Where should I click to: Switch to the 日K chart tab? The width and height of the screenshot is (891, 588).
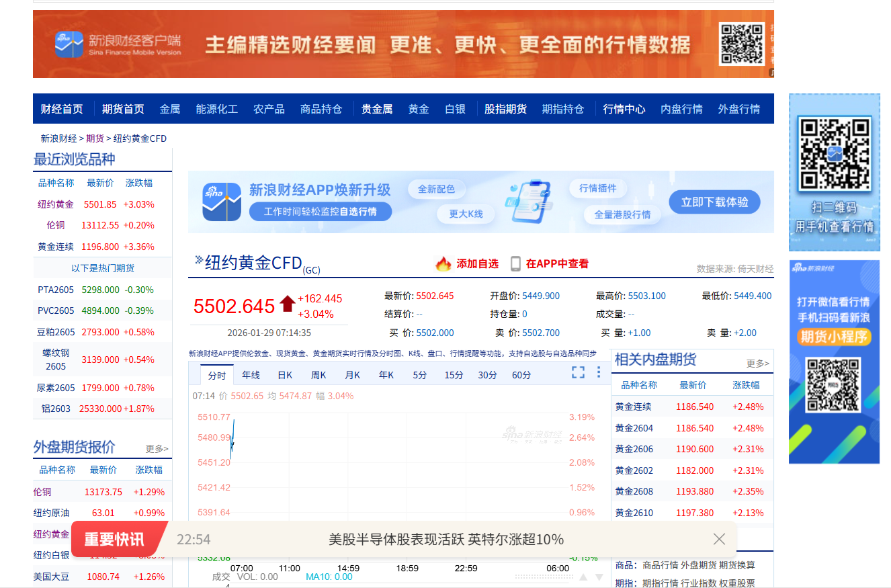pos(285,375)
